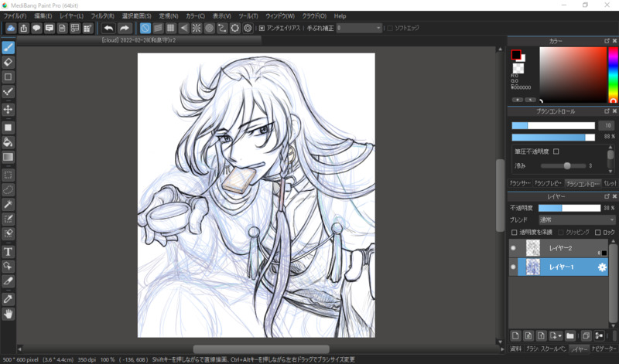The image size is (619, 364).
Task: Select the Brush tool in the left toolbar
Action: click(8, 47)
